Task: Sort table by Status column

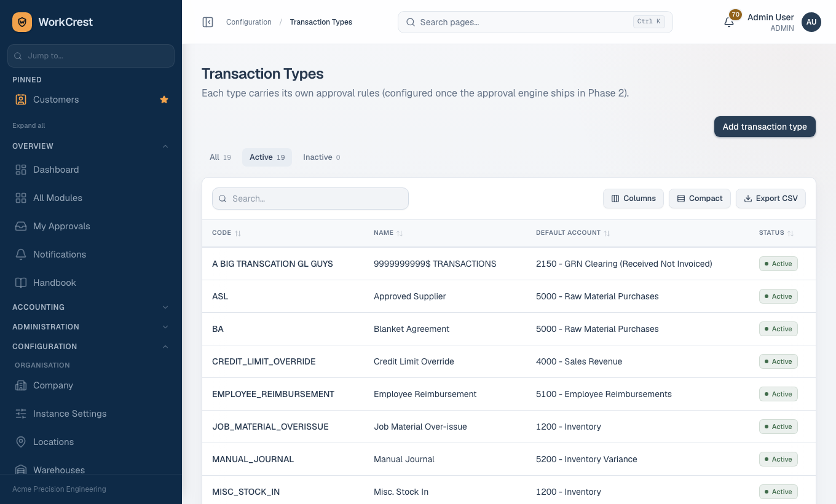Action: coord(776,233)
